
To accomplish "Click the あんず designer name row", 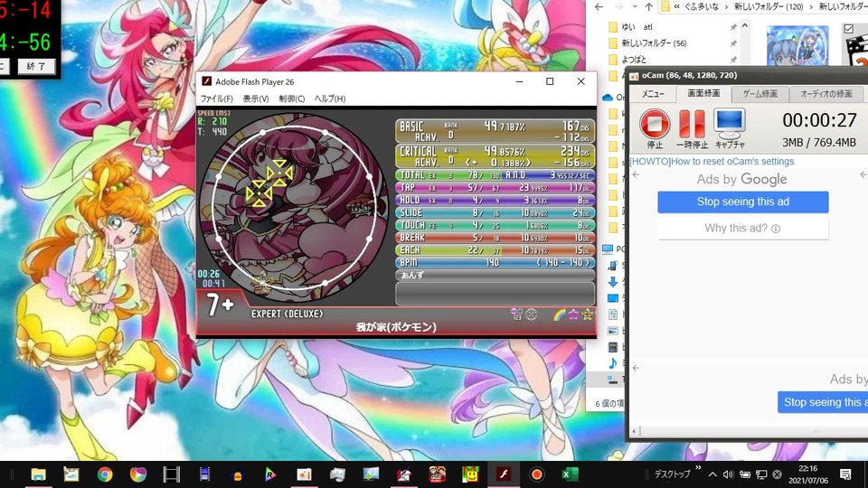I will point(495,275).
